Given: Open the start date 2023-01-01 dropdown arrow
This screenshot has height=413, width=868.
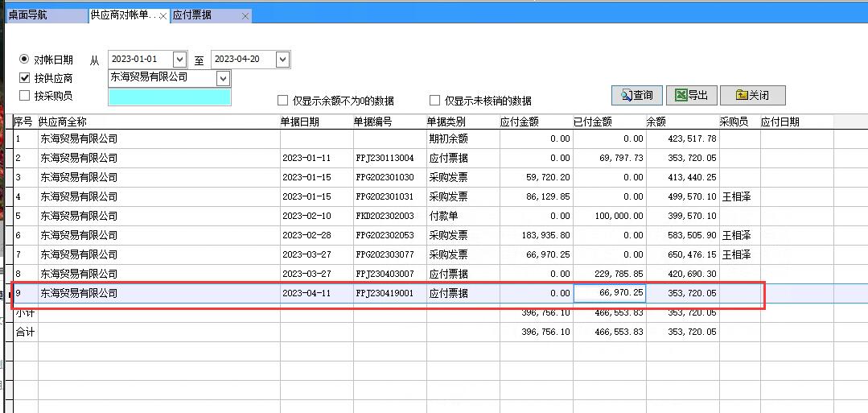Looking at the screenshot, I should point(179,60).
